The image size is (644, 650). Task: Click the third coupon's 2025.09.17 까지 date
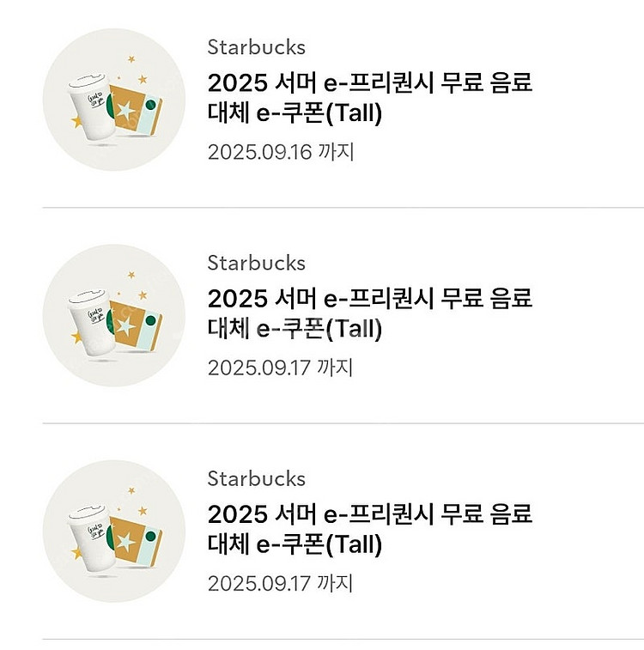(281, 583)
